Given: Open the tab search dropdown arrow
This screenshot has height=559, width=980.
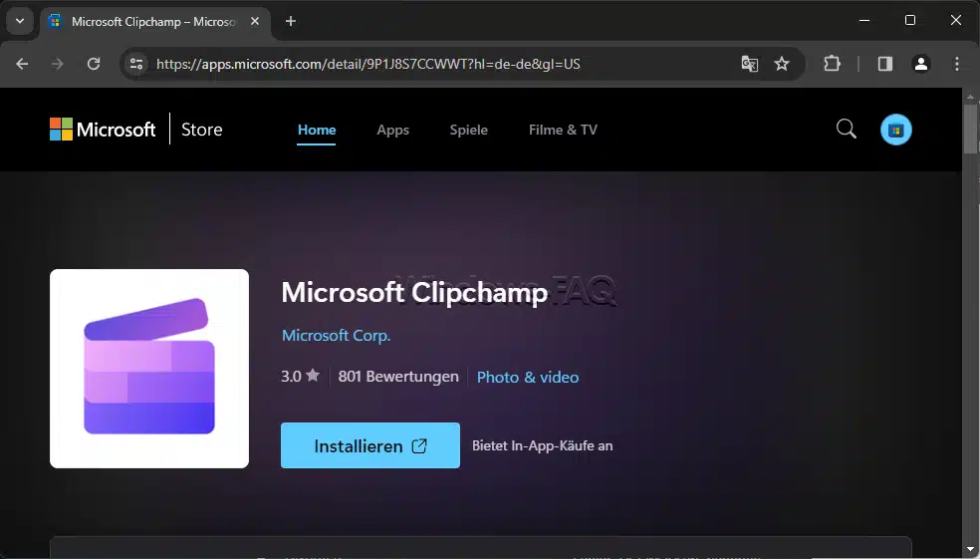Looking at the screenshot, I should [20, 21].
